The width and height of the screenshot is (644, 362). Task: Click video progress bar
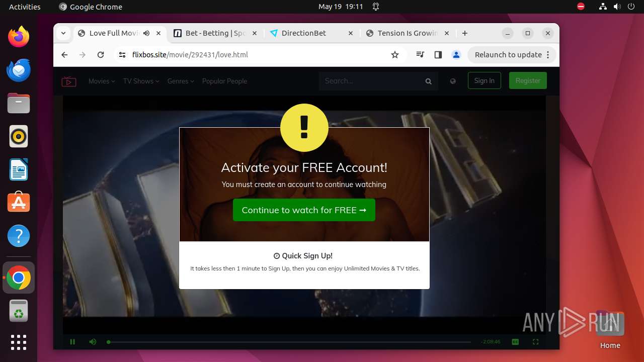pyautogui.click(x=289, y=342)
